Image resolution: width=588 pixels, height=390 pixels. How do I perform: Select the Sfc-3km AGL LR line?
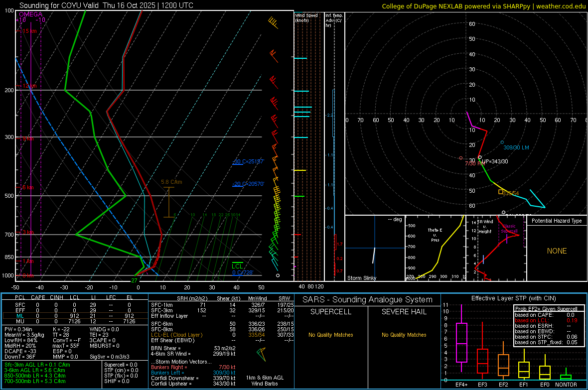click(x=37, y=365)
